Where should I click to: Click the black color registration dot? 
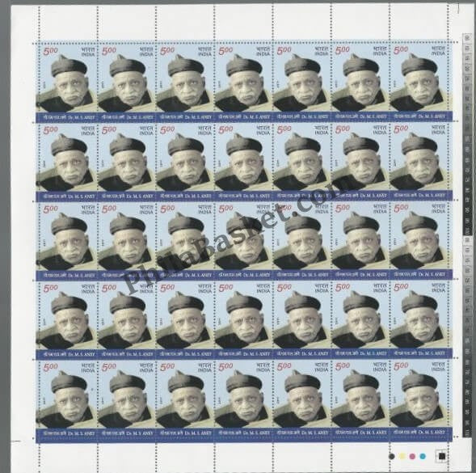click(x=392, y=456)
